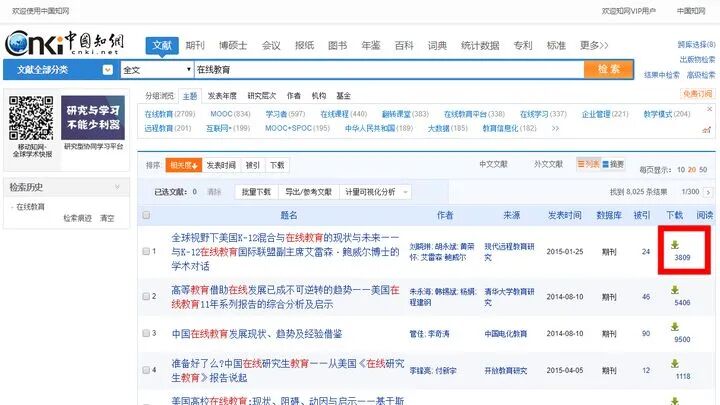Select the 标准 tab

point(556,45)
